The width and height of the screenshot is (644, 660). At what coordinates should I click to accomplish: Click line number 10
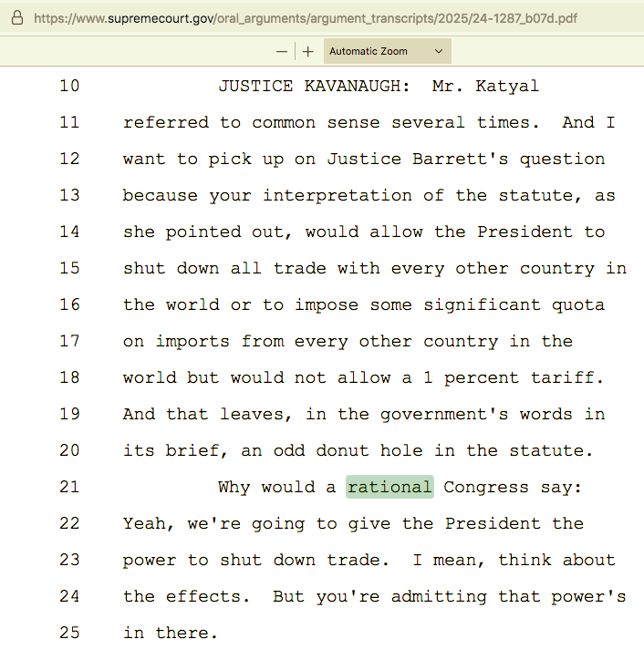point(69,86)
